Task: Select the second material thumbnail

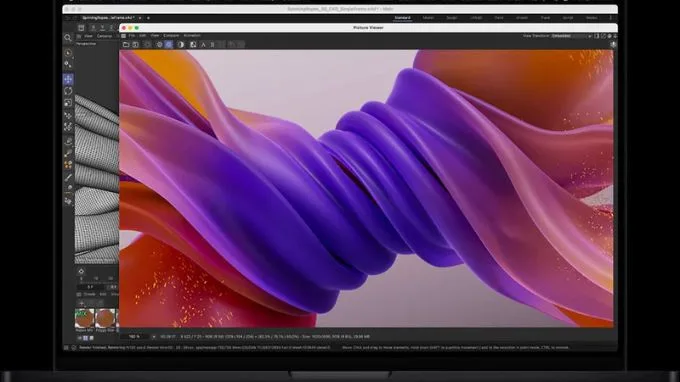Action: (x=105, y=318)
